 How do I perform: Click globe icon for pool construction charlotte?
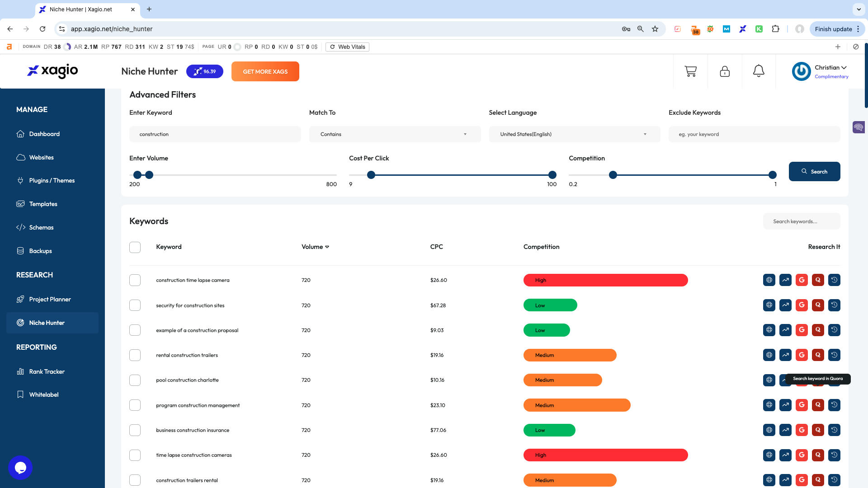pos(769,380)
